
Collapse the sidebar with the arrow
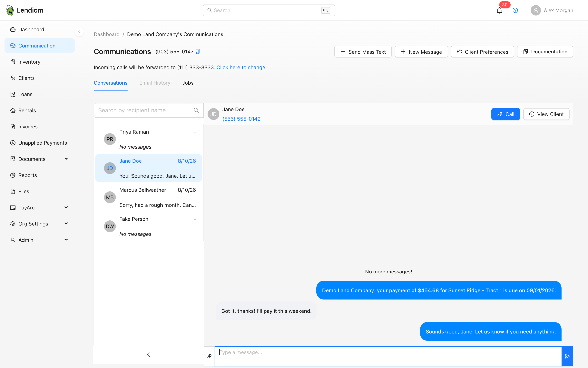point(79,32)
